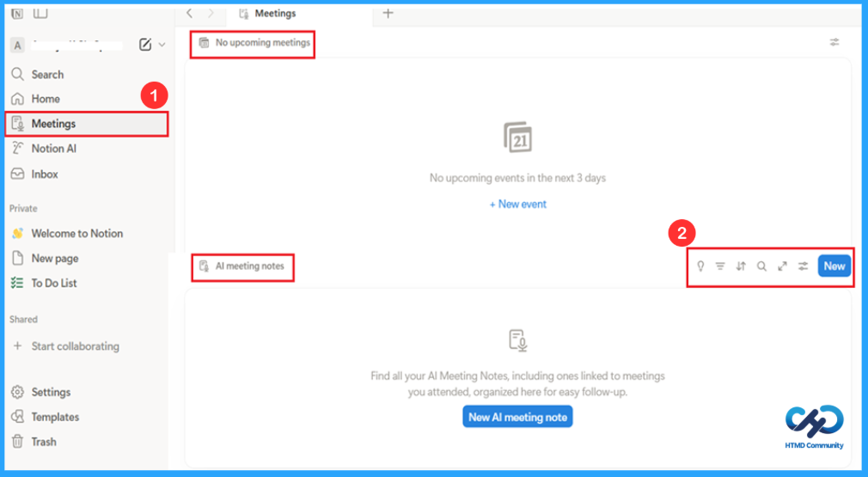This screenshot has height=477, width=868.
Task: Click the Shared section label
Action: (23, 320)
